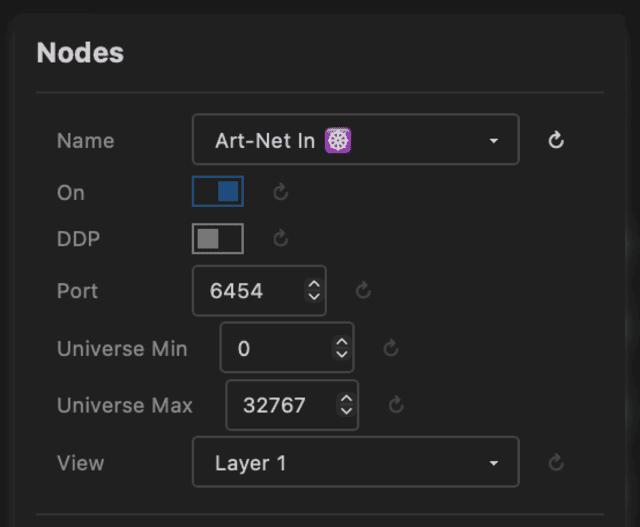Reset the On toggle value

[281, 191]
